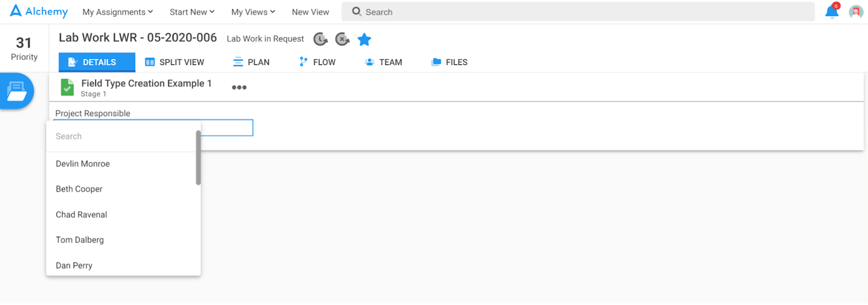Open the notifications bell icon
The width and height of the screenshot is (868, 305).
pos(832,11)
